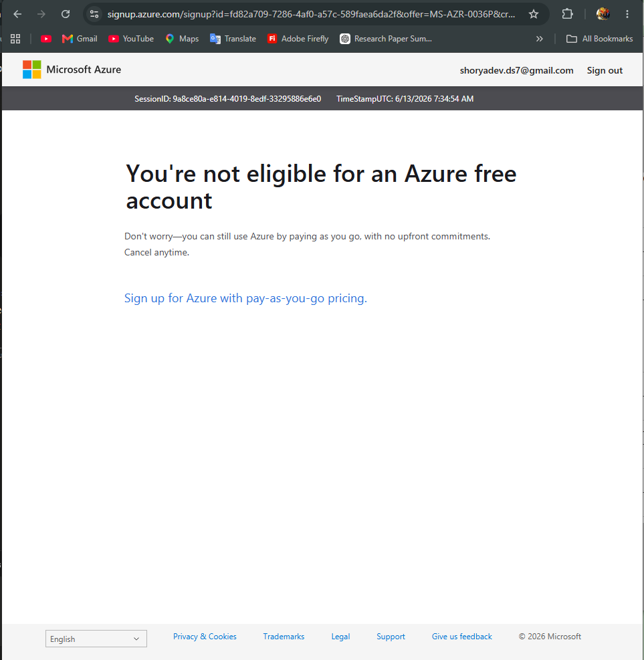Open the Chrome profile avatar
Image resolution: width=644 pixels, height=660 pixels.
point(603,14)
